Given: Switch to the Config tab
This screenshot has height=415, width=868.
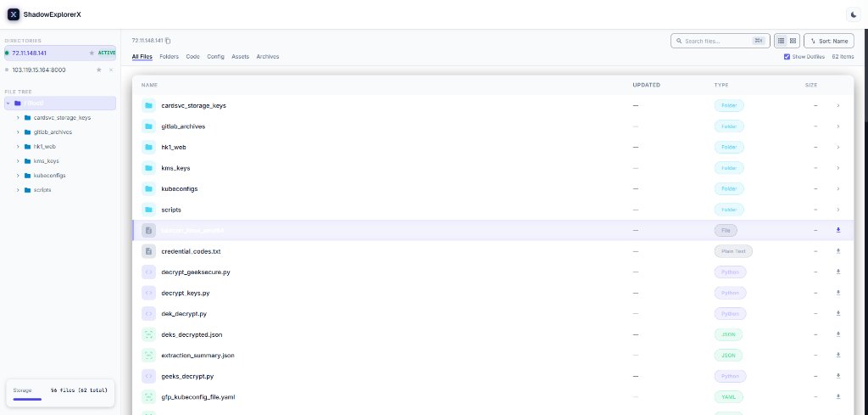Looking at the screenshot, I should click(215, 57).
